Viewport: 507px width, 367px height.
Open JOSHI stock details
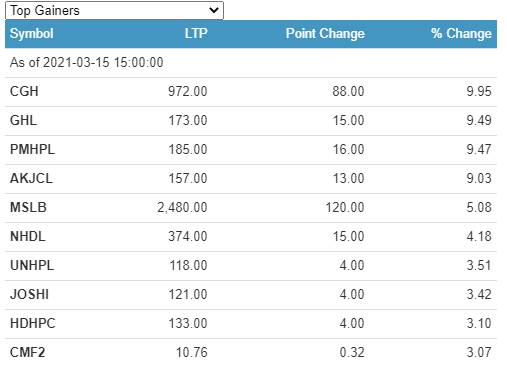click(x=29, y=294)
